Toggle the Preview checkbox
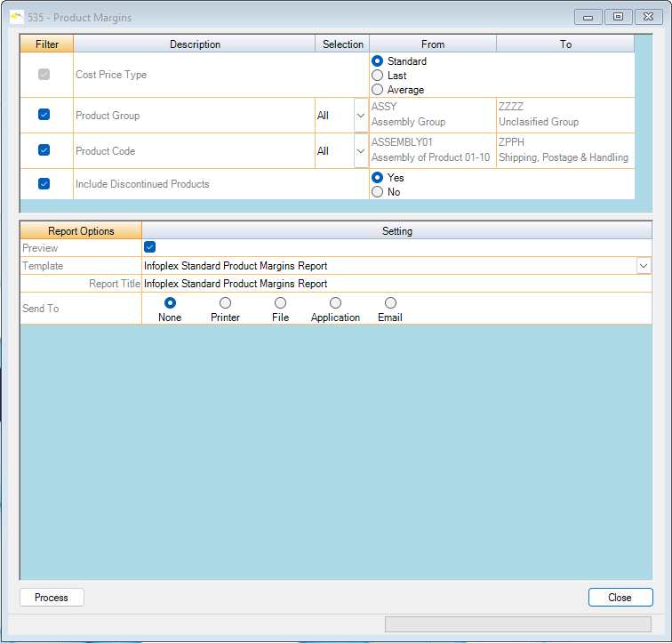Screen dimensions: 672x643 click(149, 247)
